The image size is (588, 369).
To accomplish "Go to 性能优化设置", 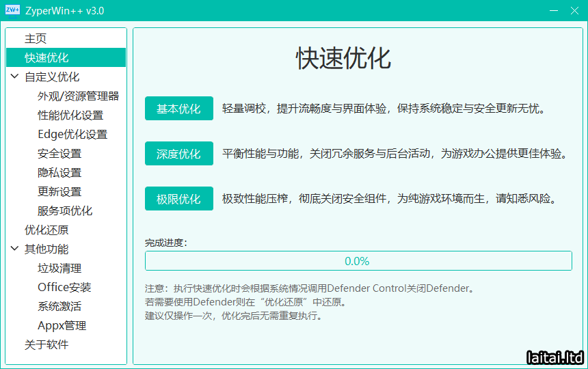I will pyautogui.click(x=70, y=115).
